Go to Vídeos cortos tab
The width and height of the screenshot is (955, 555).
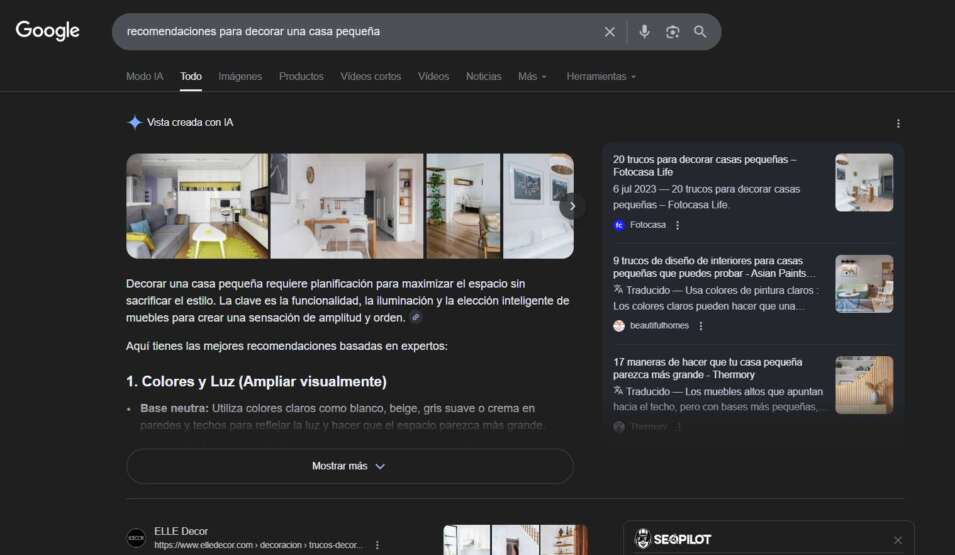[x=370, y=76]
